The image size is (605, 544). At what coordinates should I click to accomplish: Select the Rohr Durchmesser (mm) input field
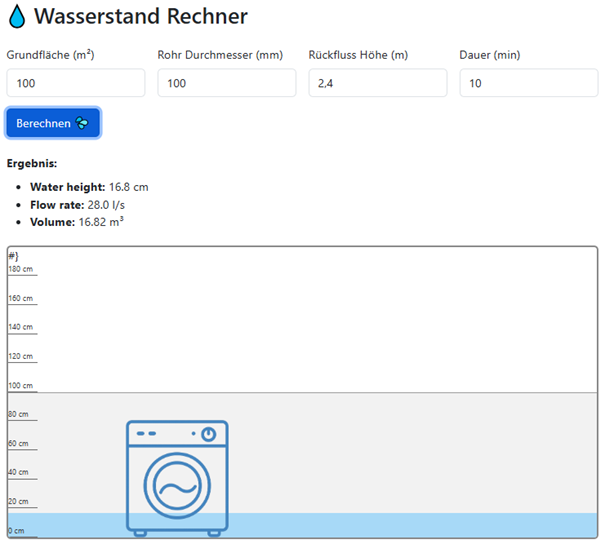pyautogui.click(x=227, y=83)
